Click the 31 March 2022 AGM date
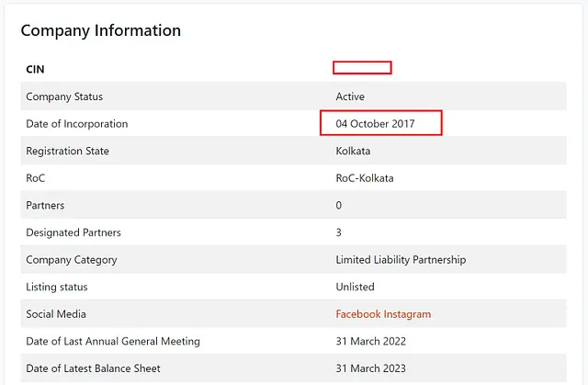This screenshot has height=385, width=588. point(370,341)
